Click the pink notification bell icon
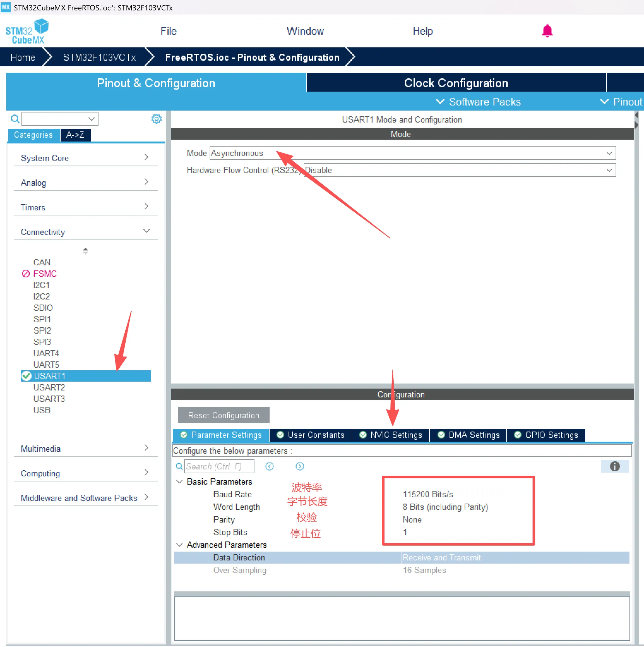Image resolution: width=644 pixels, height=647 pixels. click(x=547, y=31)
